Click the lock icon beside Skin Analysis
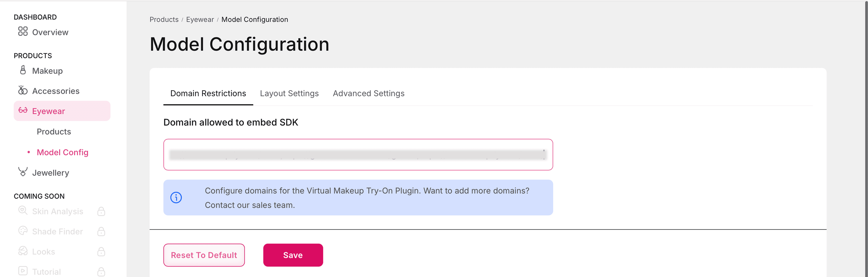The height and width of the screenshot is (277, 868). (101, 211)
